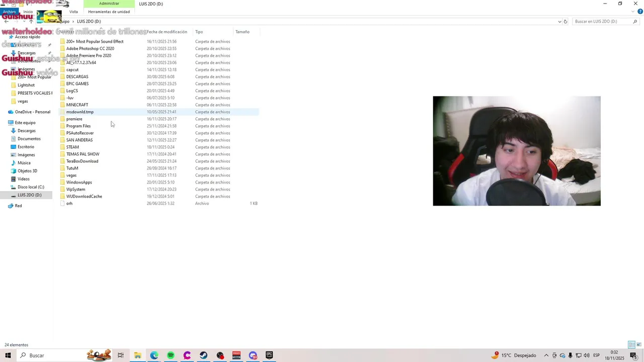Select PRESETS VOCALES in quick access
644x362 pixels.
pos(35,93)
